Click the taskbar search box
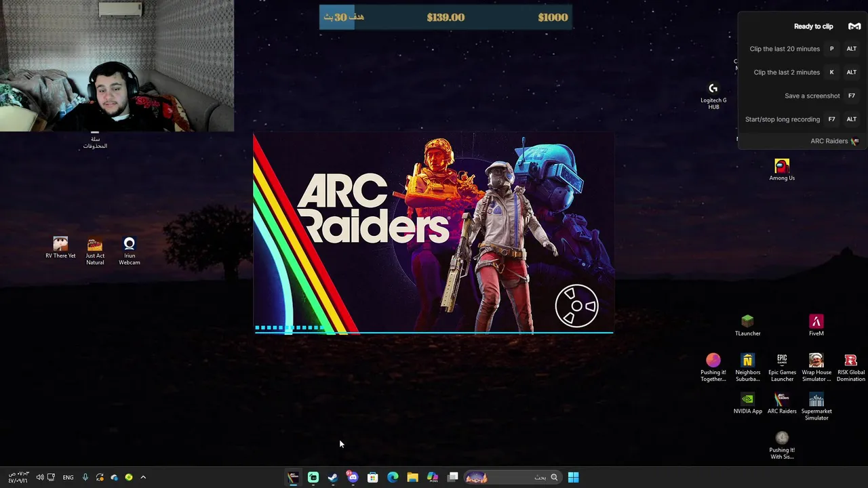This screenshot has height=488, width=868. 513,477
